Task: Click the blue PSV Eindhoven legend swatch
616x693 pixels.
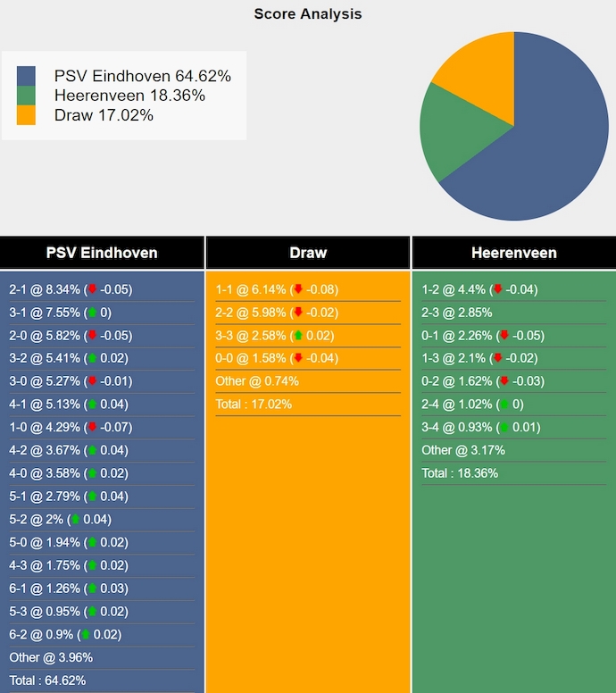Action: (27, 76)
